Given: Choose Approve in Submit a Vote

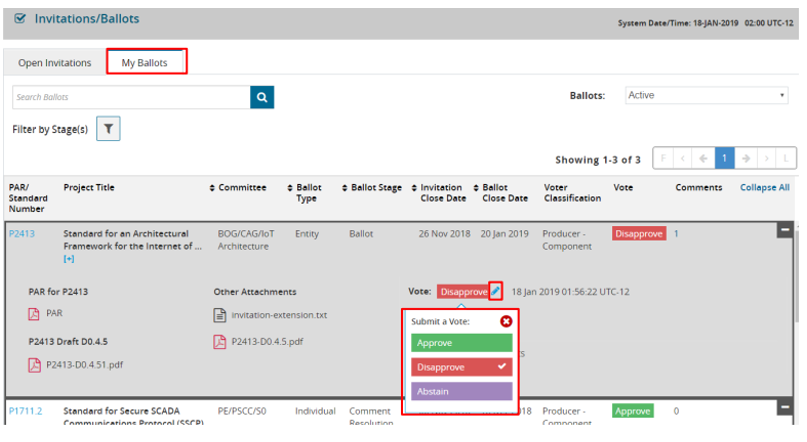Looking at the screenshot, I should 461,343.
